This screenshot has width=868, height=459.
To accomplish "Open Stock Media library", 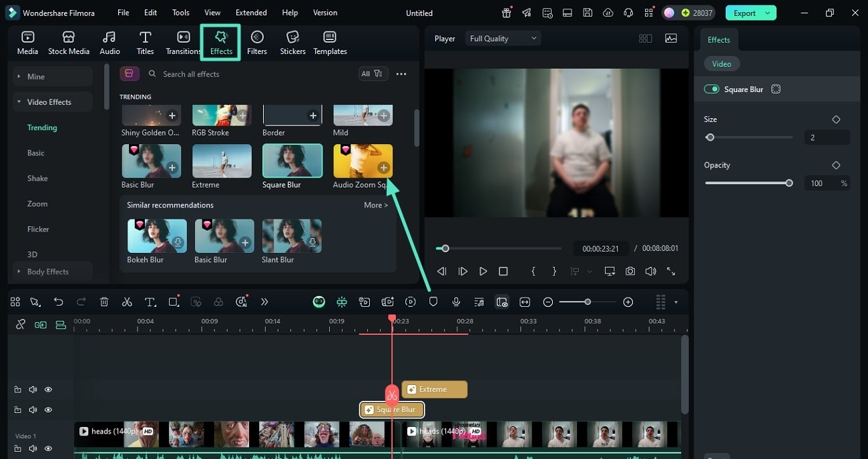I will 68,43.
